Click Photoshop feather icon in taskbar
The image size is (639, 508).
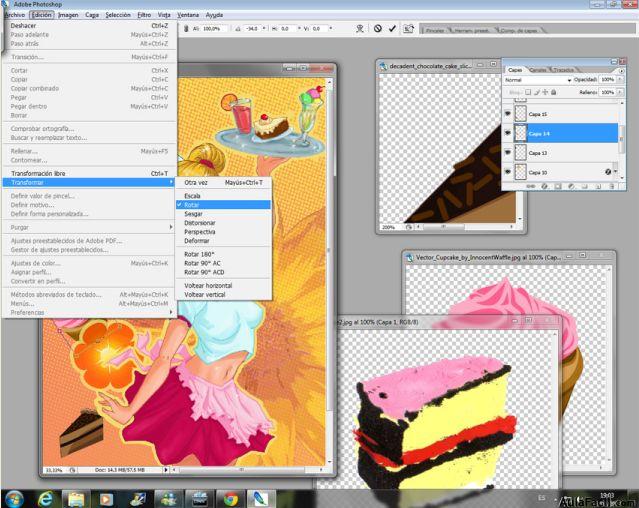pyautogui.click(x=261, y=499)
